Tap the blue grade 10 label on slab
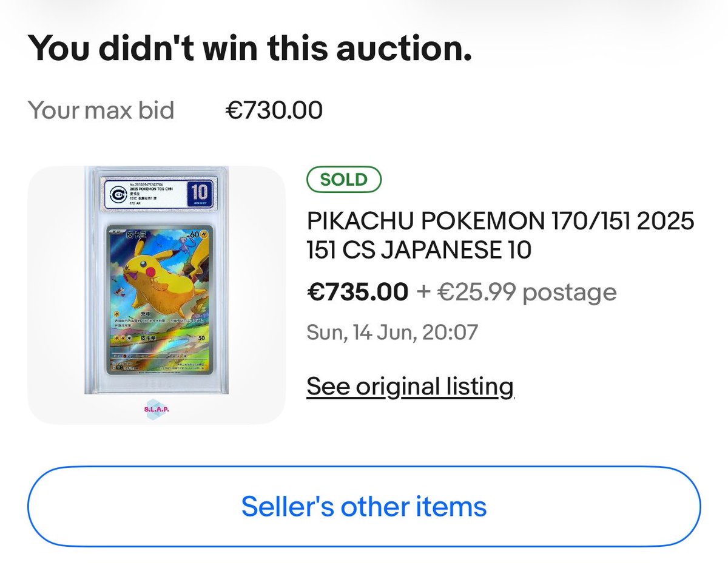This screenshot has height=565, width=728. 200,193
